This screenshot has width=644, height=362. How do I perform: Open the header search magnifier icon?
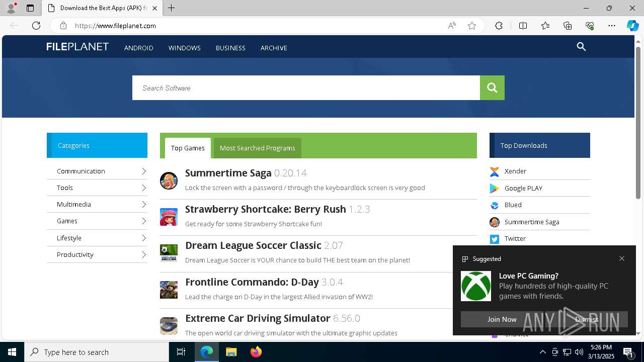click(x=581, y=47)
